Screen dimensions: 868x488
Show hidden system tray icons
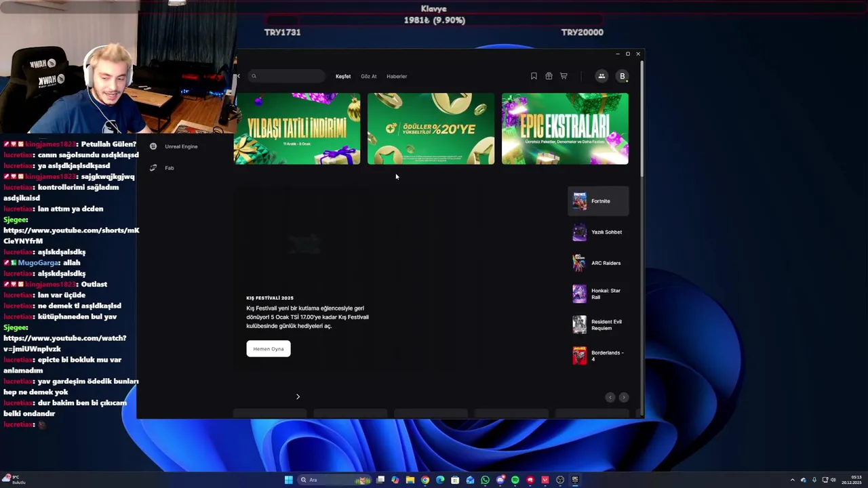point(792,480)
